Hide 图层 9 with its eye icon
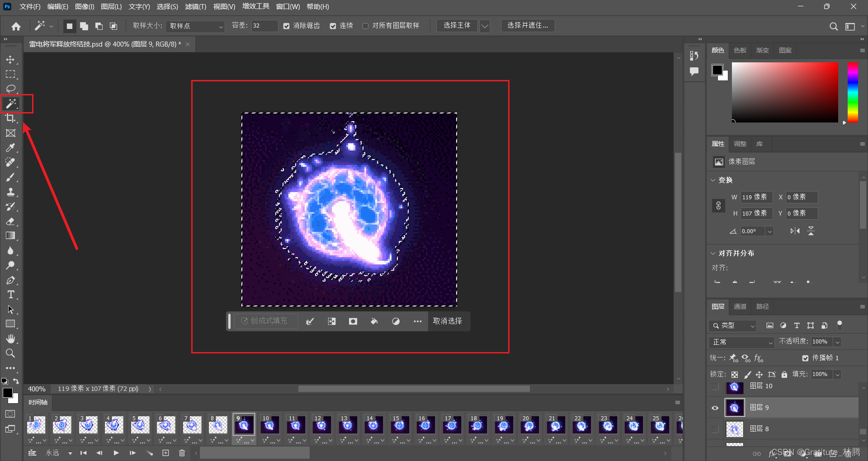 click(x=715, y=408)
